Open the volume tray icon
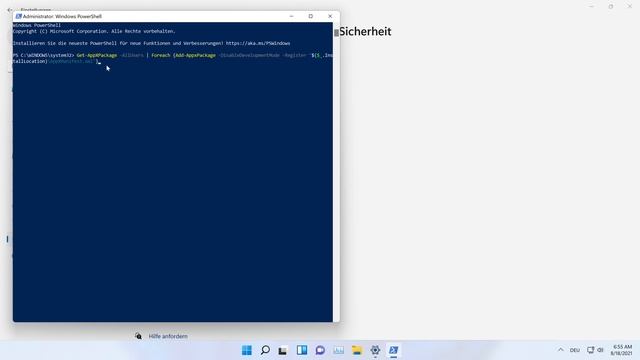 (x=600, y=350)
